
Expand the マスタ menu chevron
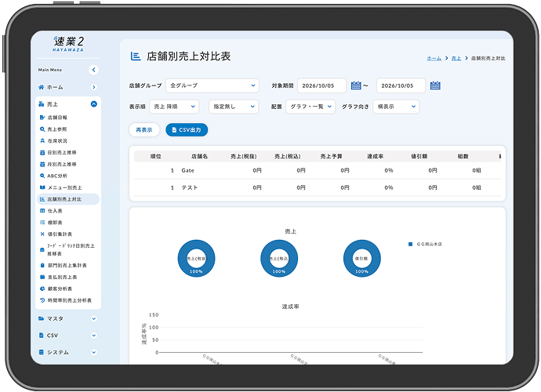93,319
